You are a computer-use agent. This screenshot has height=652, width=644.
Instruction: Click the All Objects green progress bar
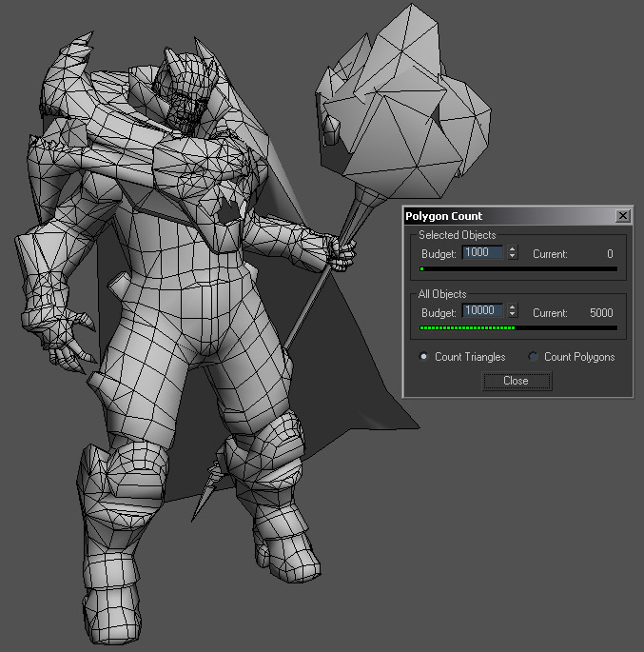coord(518,328)
